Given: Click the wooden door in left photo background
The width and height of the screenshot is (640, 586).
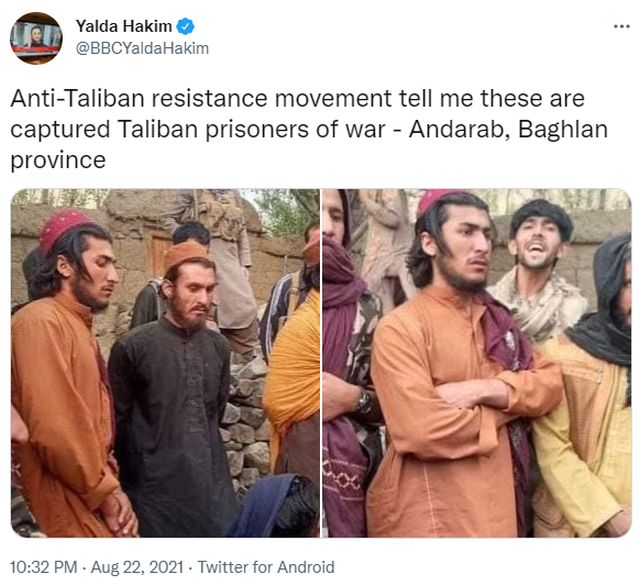Looking at the screenshot, I should pos(160,256).
